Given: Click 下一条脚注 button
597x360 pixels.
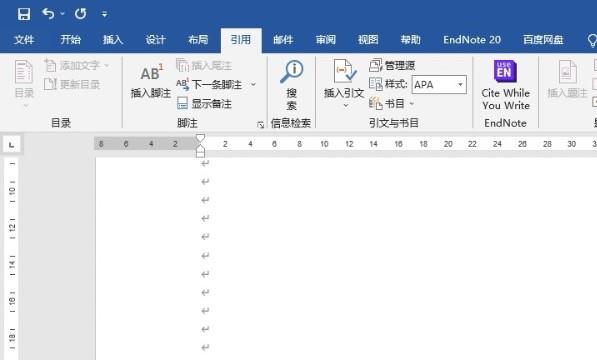Looking at the screenshot, I should click(209, 84).
